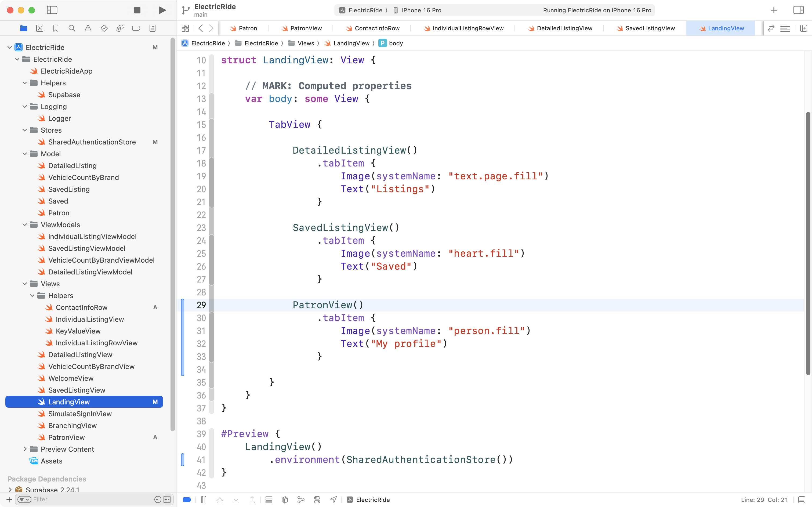Open the Issue navigator warning icon
Viewport: 812px width, 507px height.
(88, 28)
